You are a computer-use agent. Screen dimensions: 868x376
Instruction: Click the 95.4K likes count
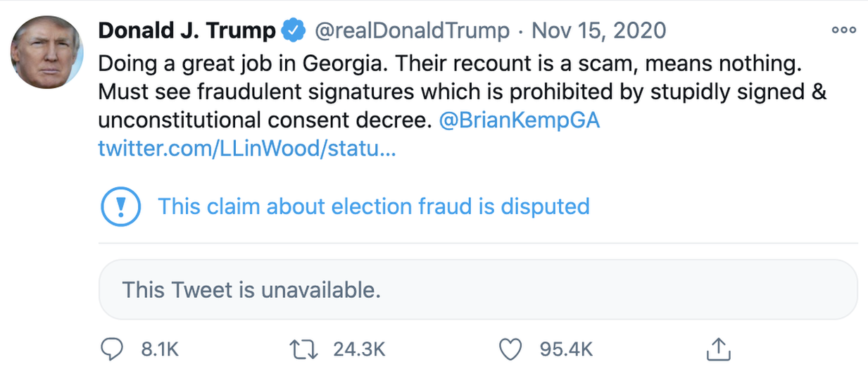(566, 349)
